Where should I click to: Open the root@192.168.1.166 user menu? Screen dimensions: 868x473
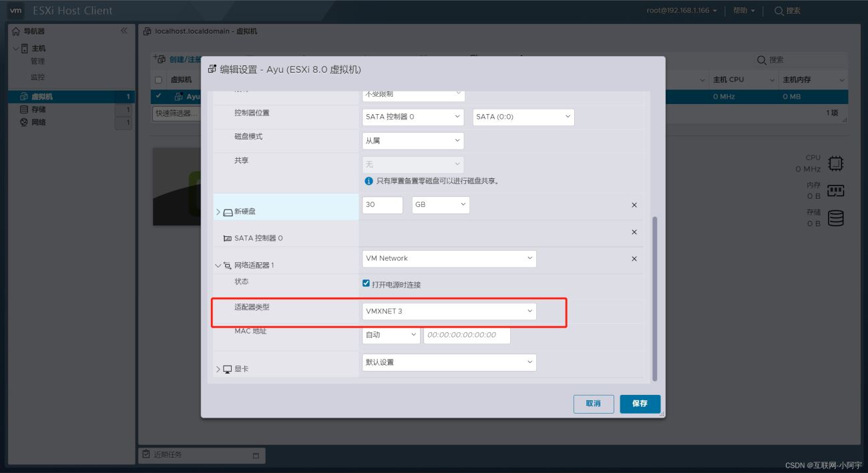[682, 11]
